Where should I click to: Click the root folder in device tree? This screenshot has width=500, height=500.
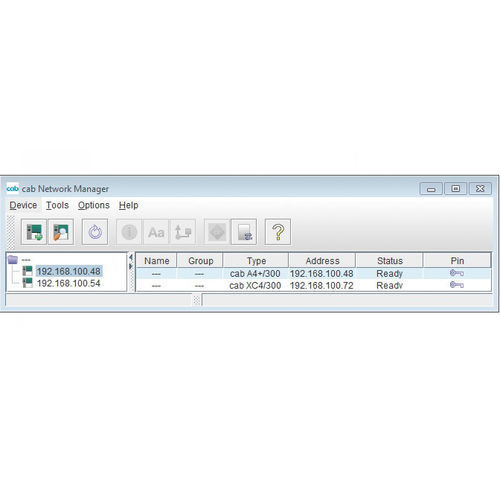tap(13, 259)
